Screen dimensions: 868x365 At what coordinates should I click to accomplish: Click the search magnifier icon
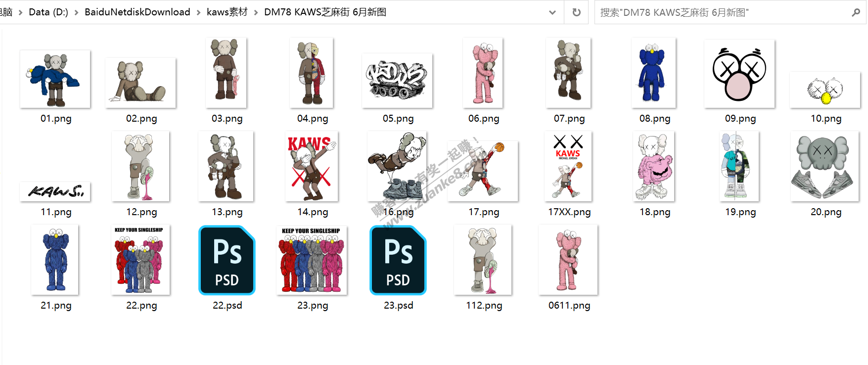[856, 12]
